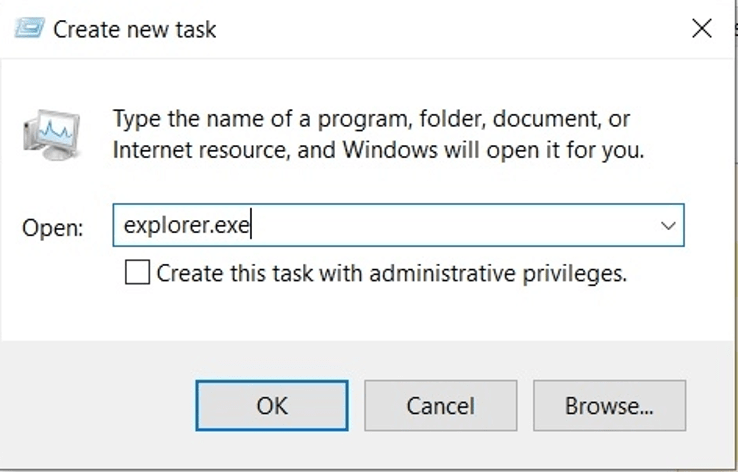Click the "Create new task" title text
738x472 pixels.
134,29
